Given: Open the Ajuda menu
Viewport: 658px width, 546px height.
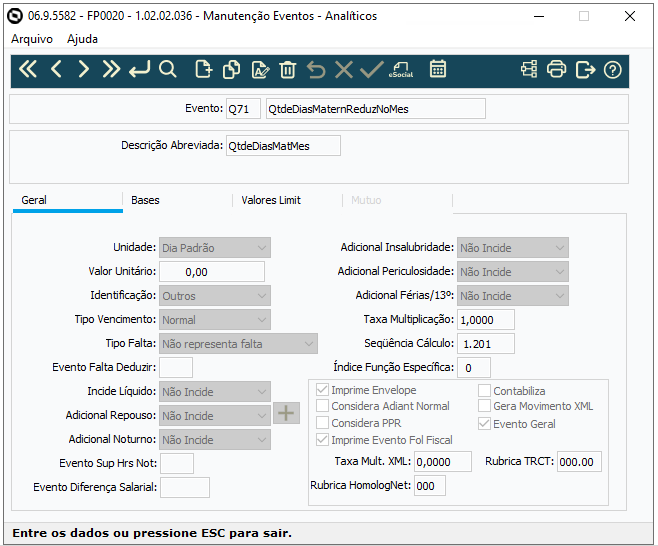Looking at the screenshot, I should click(82, 39).
